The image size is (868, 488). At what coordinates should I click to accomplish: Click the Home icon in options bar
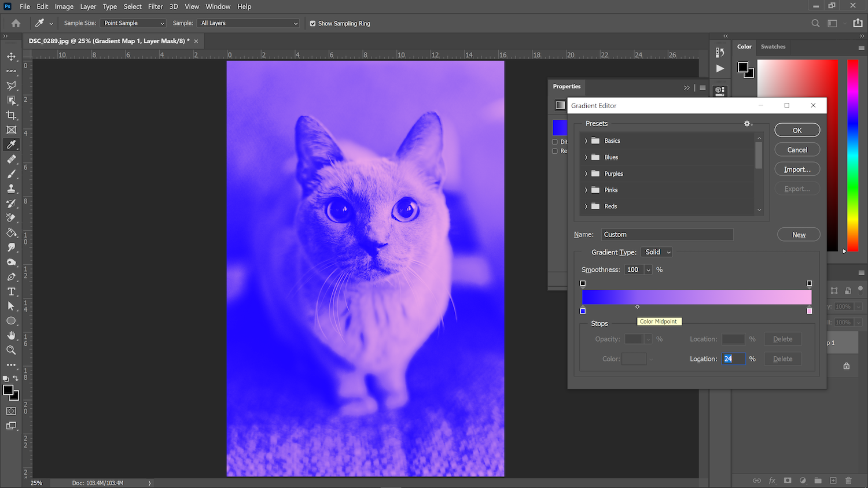tap(16, 23)
